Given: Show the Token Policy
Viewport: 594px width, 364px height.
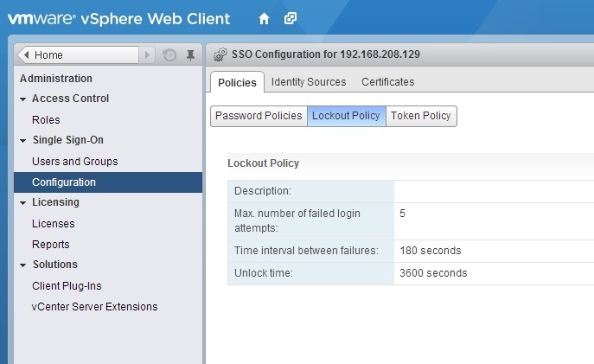Looking at the screenshot, I should pyautogui.click(x=421, y=116).
